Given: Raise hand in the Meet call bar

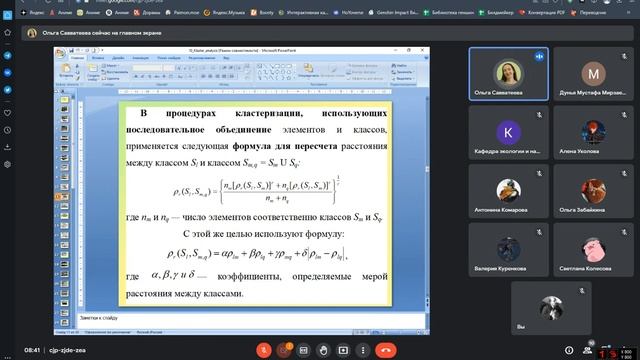Looking at the screenshot, I should pyautogui.click(x=324, y=350).
